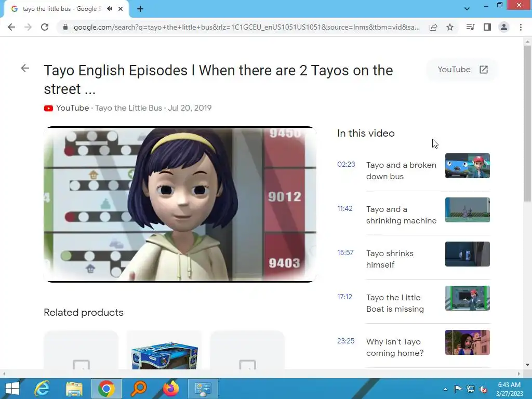The width and height of the screenshot is (532, 399).
Task: Show hidden system tray icons
Action: pos(445,389)
